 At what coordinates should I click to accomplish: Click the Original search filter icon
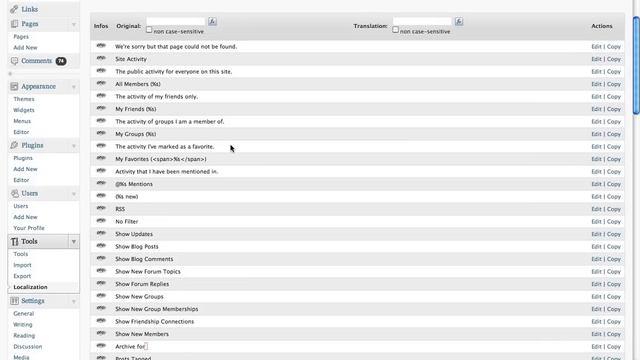point(212,21)
